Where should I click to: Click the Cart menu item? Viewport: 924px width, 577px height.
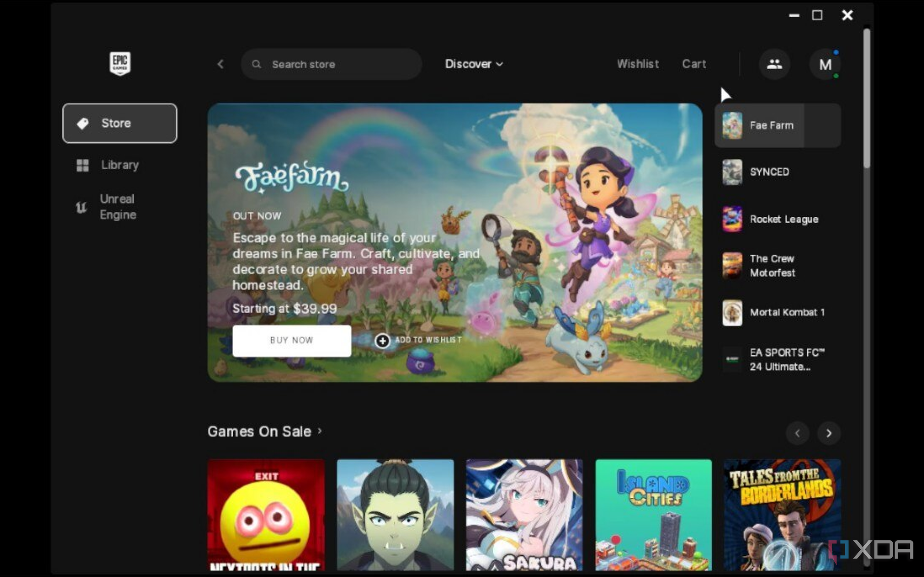click(x=694, y=64)
